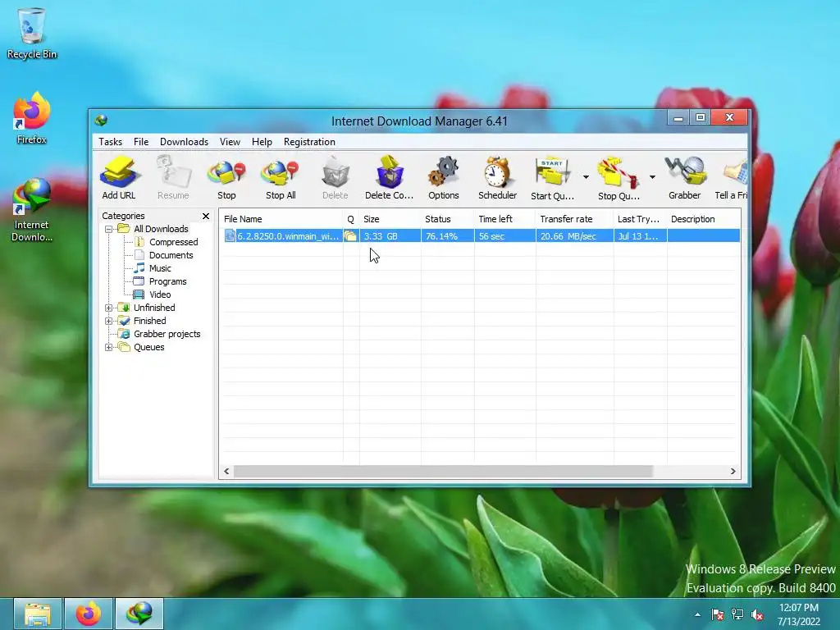Click the scrollbar right arrow
Image resolution: width=840 pixels, height=630 pixels.
point(733,471)
